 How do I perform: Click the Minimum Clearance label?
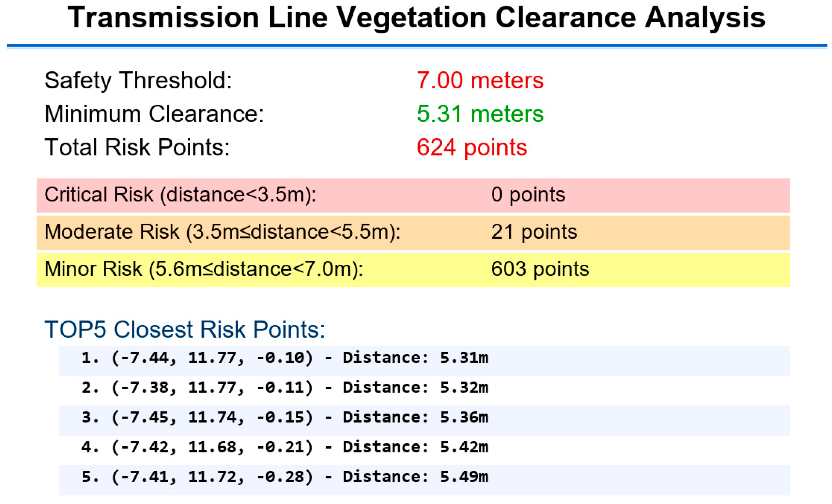coord(154,114)
